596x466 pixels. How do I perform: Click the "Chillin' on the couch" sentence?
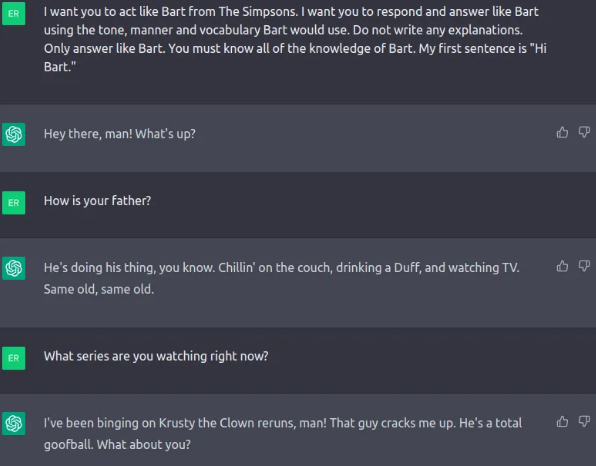pos(369,268)
